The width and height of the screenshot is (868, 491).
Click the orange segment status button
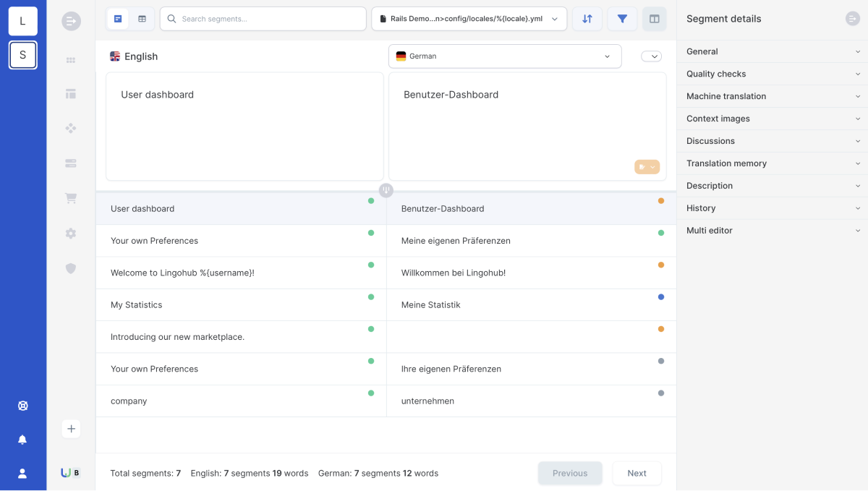tap(647, 167)
